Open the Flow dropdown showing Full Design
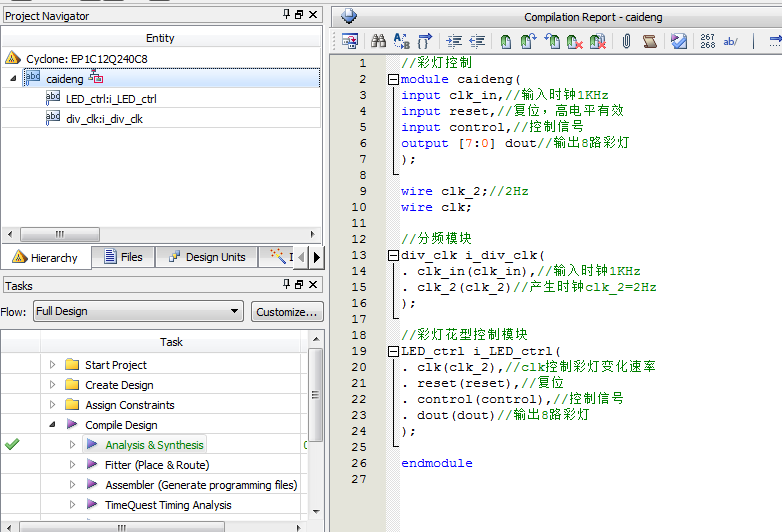 (138, 311)
